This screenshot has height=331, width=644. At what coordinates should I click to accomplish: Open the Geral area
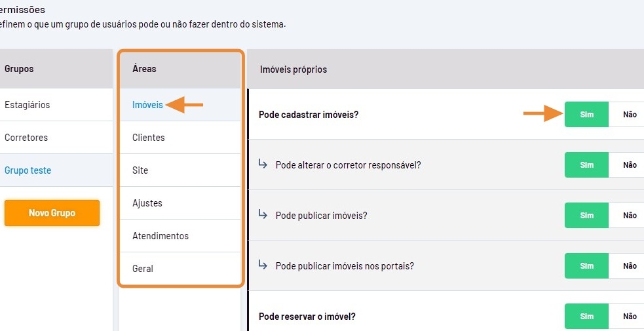click(x=143, y=269)
